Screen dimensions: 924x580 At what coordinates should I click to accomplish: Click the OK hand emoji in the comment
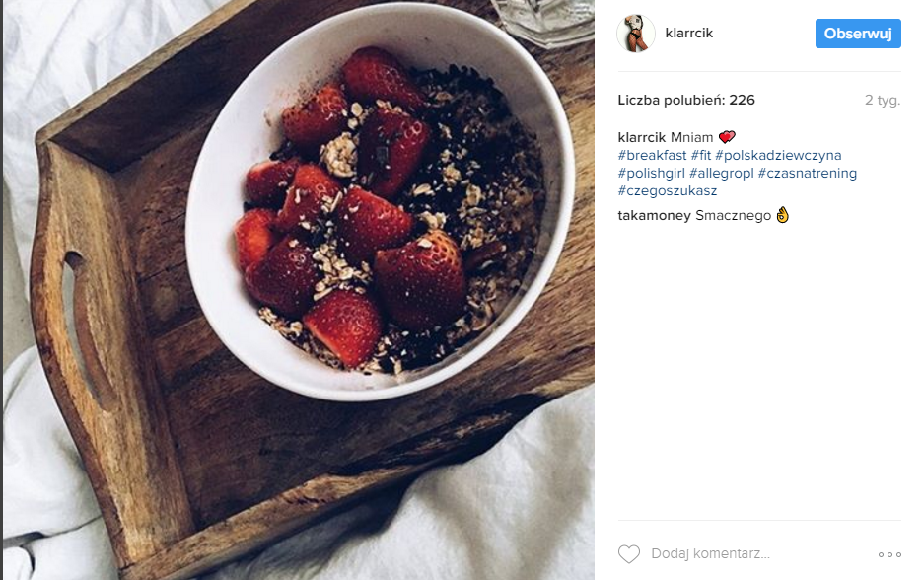[783, 215]
